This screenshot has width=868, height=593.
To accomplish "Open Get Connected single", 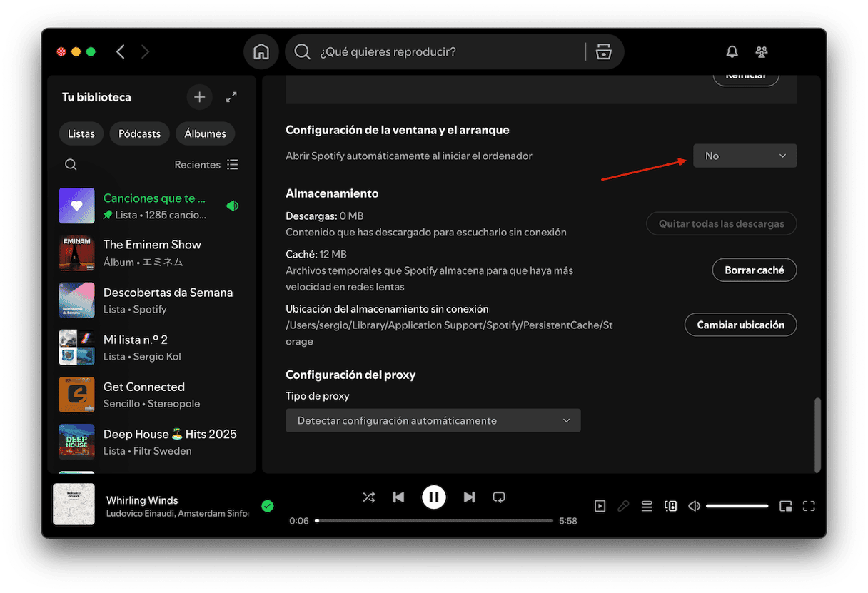I will (x=151, y=394).
